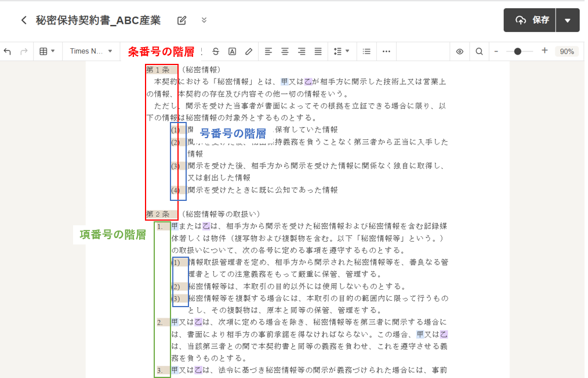Click the zoom slider handle
588x378 pixels.
coord(517,51)
